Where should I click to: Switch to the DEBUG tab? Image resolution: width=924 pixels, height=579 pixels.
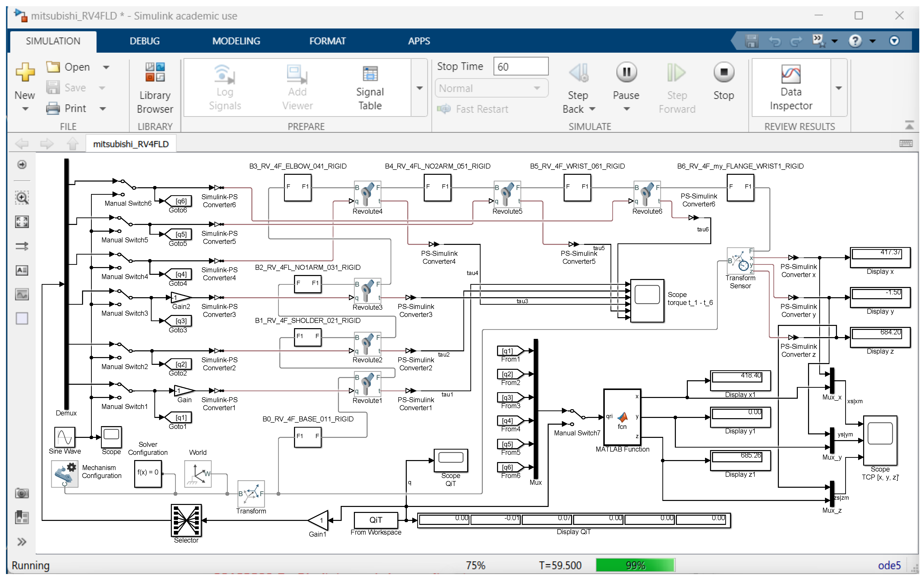144,41
